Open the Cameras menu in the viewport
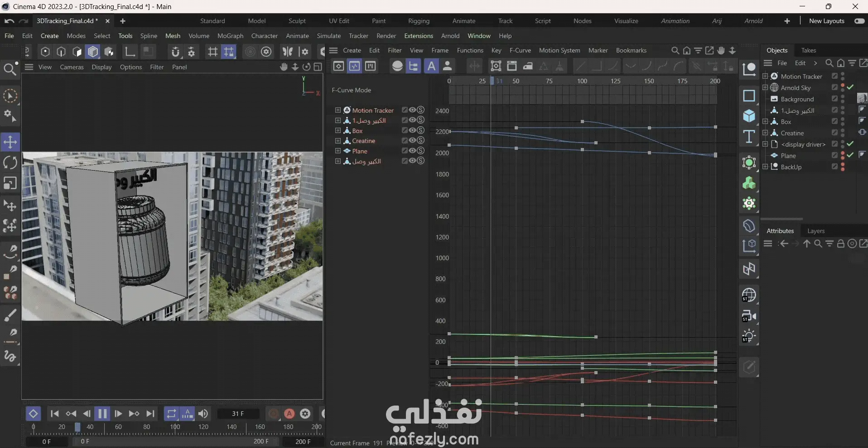 click(x=72, y=67)
